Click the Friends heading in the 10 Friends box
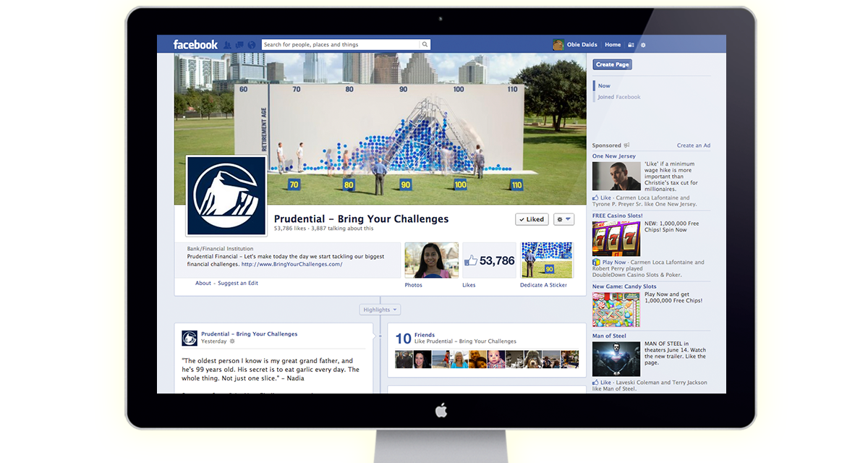This screenshot has height=463, width=868. [x=425, y=335]
